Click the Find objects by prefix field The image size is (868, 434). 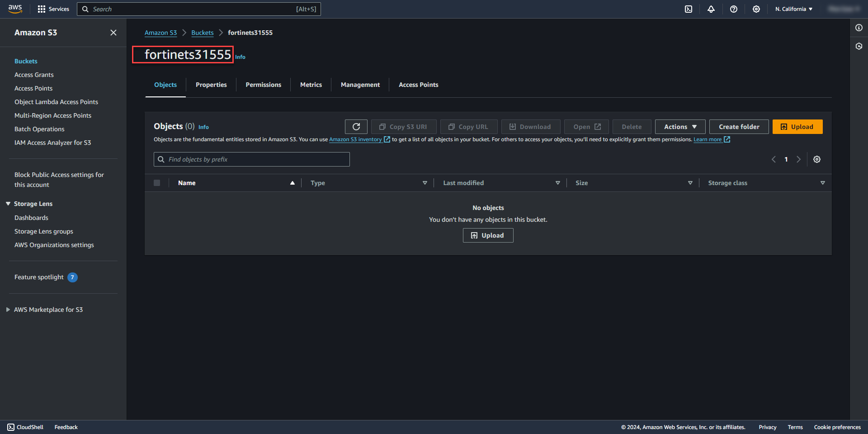click(252, 159)
